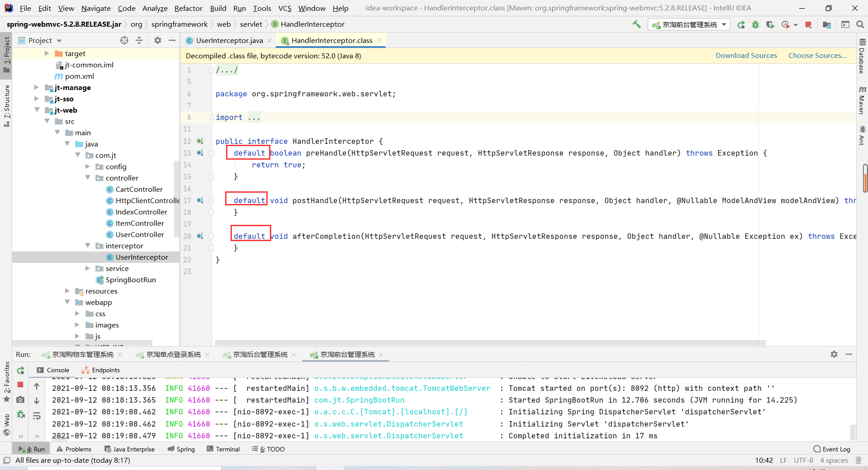Click the Run with Coverage icon

pos(770,24)
